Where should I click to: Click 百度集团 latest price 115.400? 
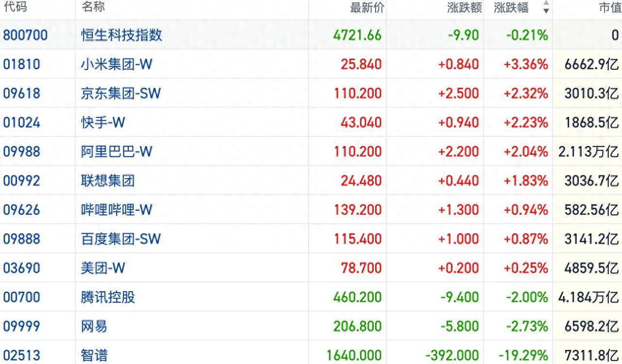358,239
